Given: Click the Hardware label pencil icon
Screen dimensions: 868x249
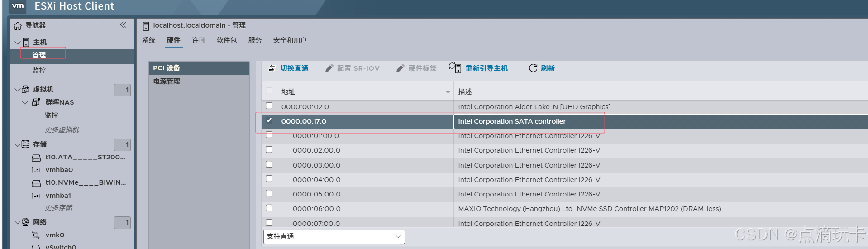Looking at the screenshot, I should coord(400,68).
